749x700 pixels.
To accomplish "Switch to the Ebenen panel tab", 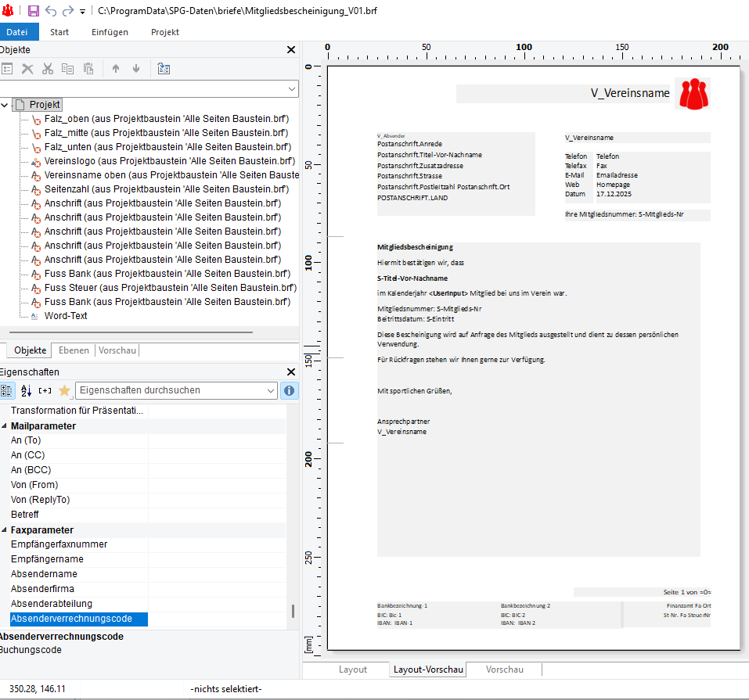I will point(74,350).
